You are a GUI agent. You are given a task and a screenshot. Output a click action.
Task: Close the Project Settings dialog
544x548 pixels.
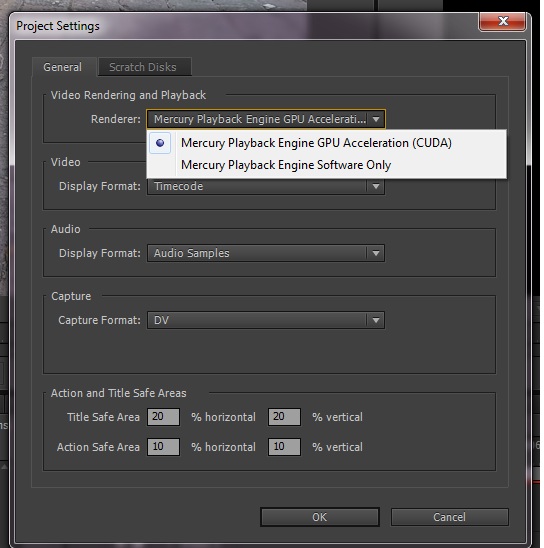(502, 21)
